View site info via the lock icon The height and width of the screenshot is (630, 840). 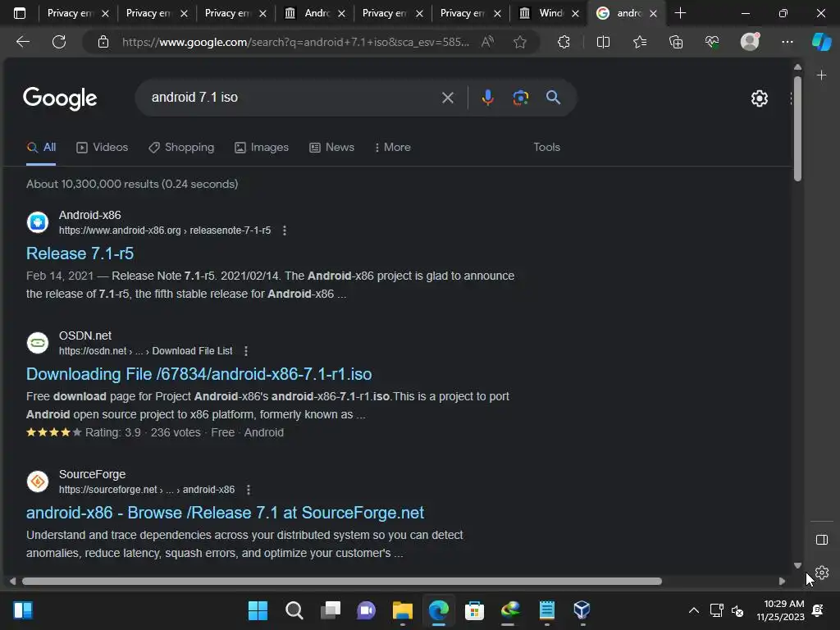(103, 42)
